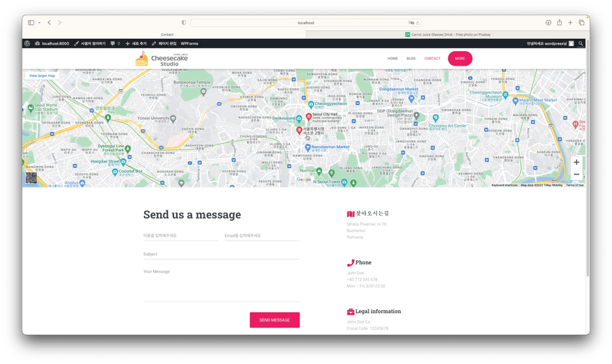Open map Keyboard shortcuts link
Screen dimensions: 612x364
pyautogui.click(x=504, y=186)
